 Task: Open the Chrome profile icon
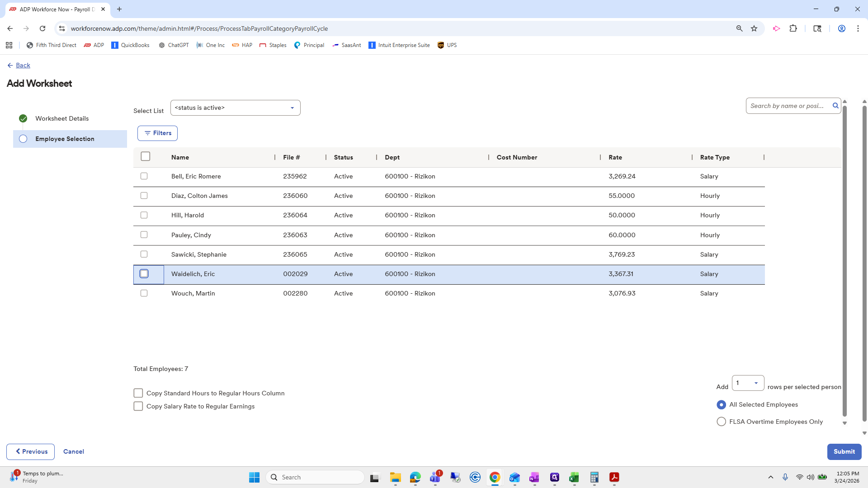[842, 28]
